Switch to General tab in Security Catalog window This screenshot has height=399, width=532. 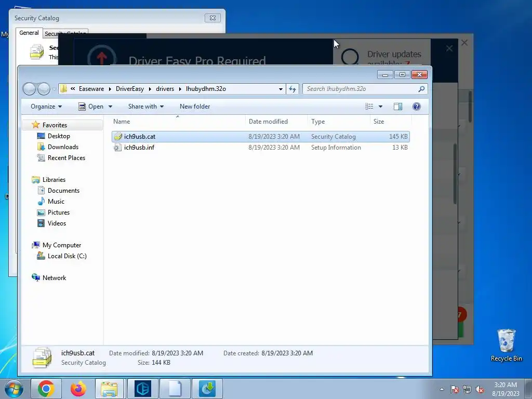coord(29,33)
